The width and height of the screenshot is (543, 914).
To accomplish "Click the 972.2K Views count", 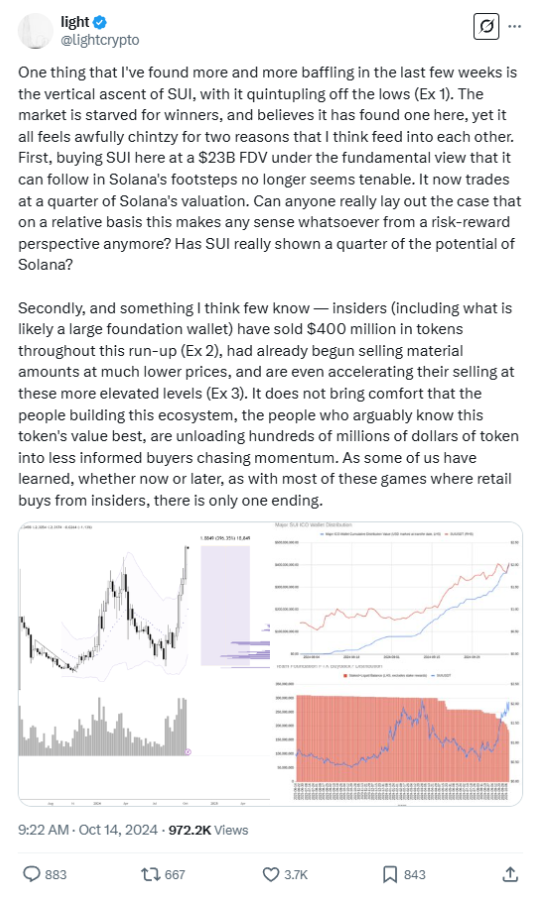I will tap(209, 829).
